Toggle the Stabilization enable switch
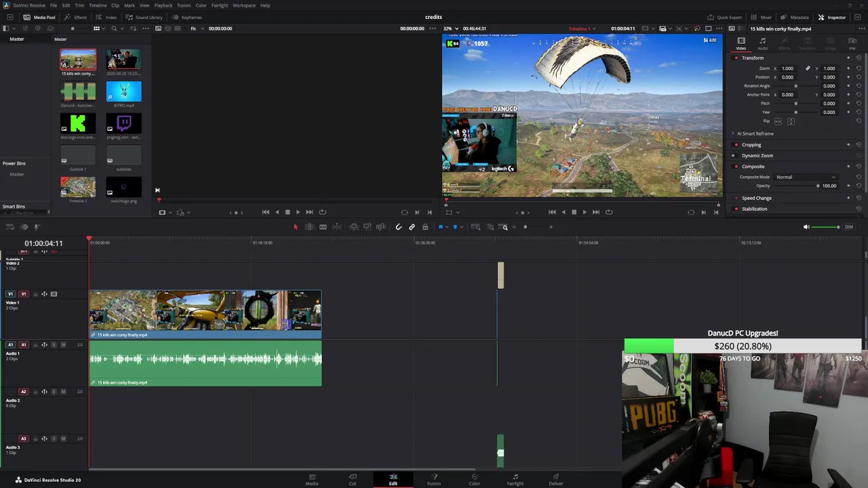 point(736,209)
